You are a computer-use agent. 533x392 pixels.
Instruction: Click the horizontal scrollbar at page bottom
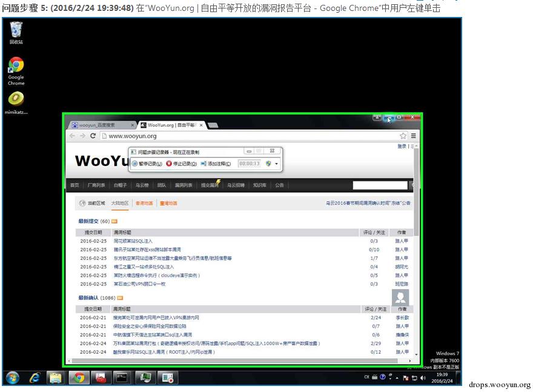[234, 360]
